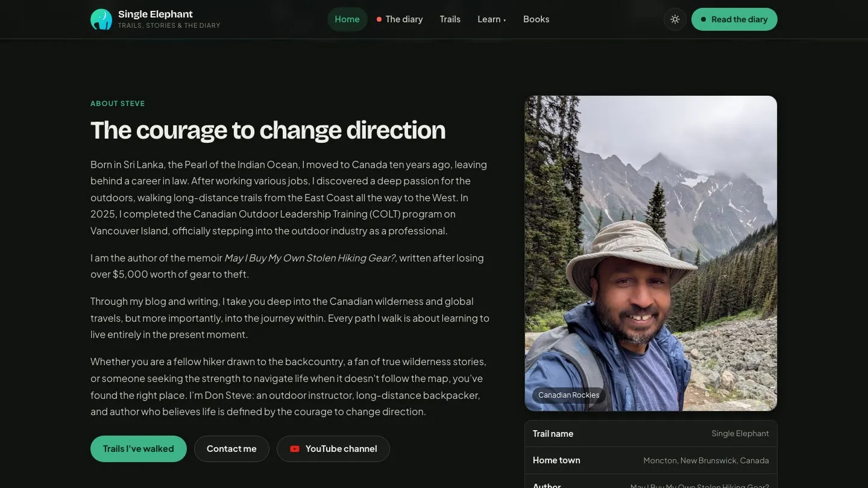Click the YouTube play icon
Image resolution: width=868 pixels, height=488 pixels.
[x=295, y=449]
